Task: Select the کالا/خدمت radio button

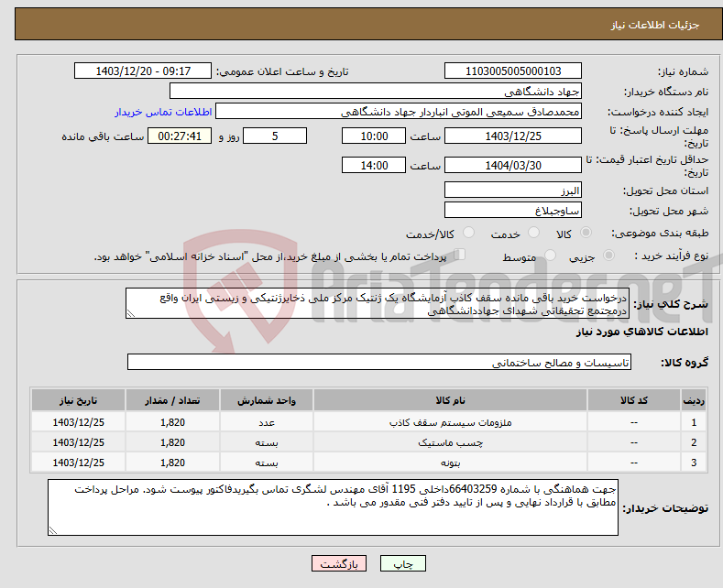Action: pyautogui.click(x=468, y=233)
